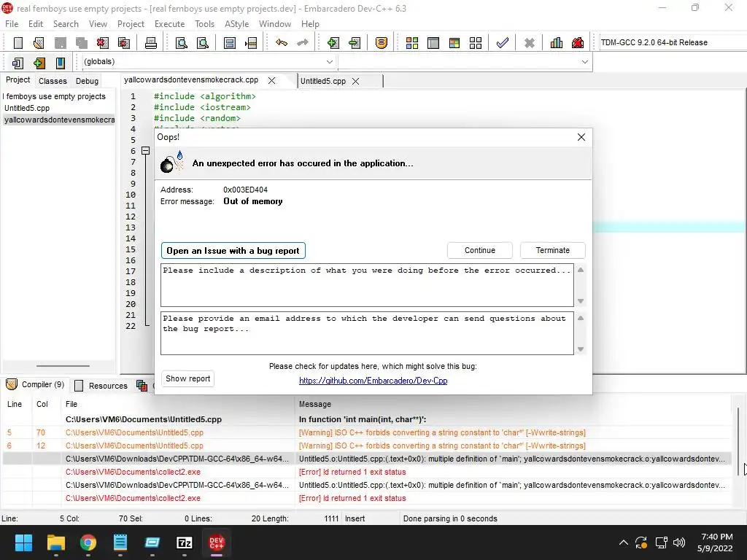This screenshot has width=747, height=560.
Task: Click the project panel horizontal scrollbar
Action: (63, 366)
